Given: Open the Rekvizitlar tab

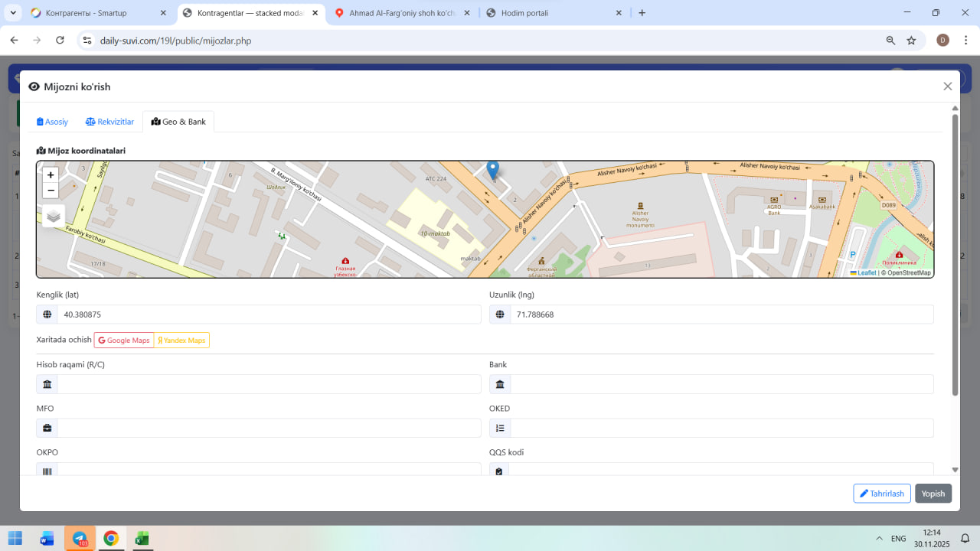Looking at the screenshot, I should 109,122.
